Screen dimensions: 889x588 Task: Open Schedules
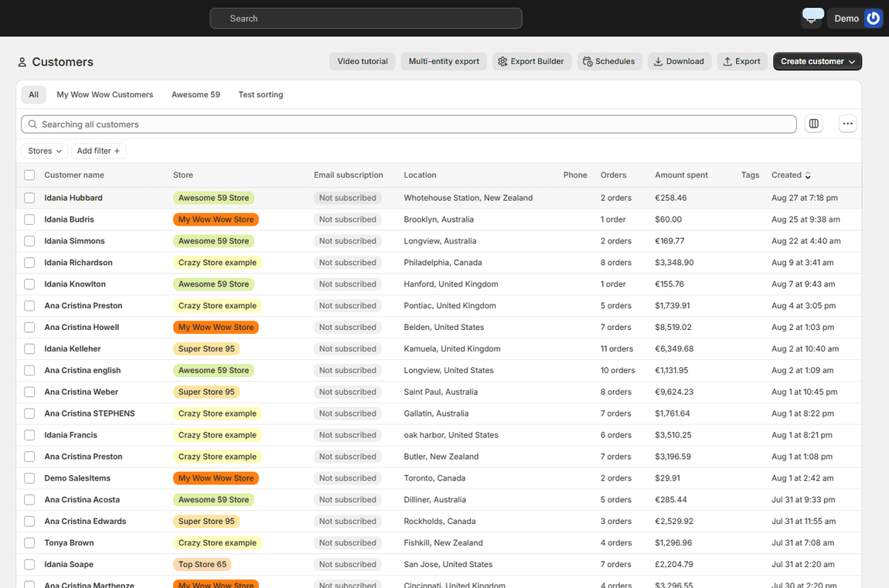tap(609, 61)
